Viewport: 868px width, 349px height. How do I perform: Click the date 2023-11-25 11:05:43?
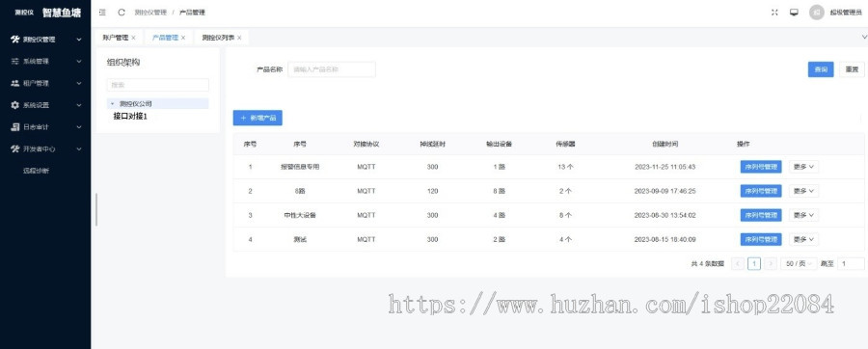665,167
